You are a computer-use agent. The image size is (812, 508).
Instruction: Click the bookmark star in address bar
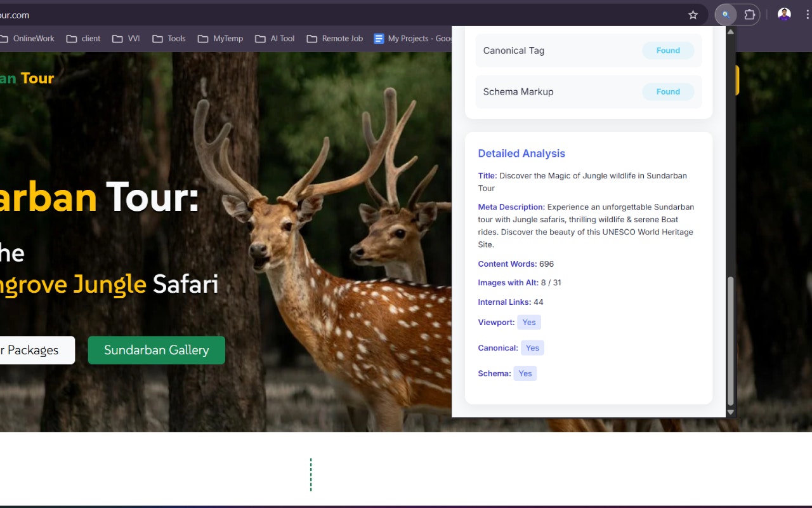[693, 14]
